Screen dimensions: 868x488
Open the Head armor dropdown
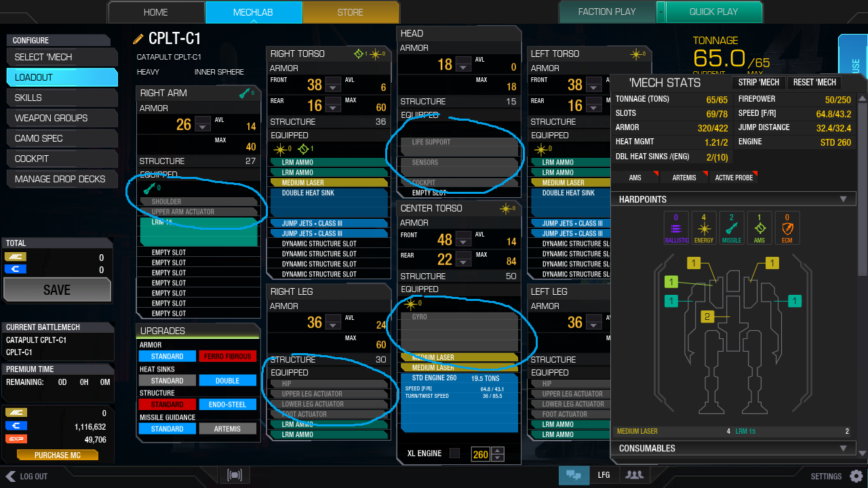(x=463, y=65)
